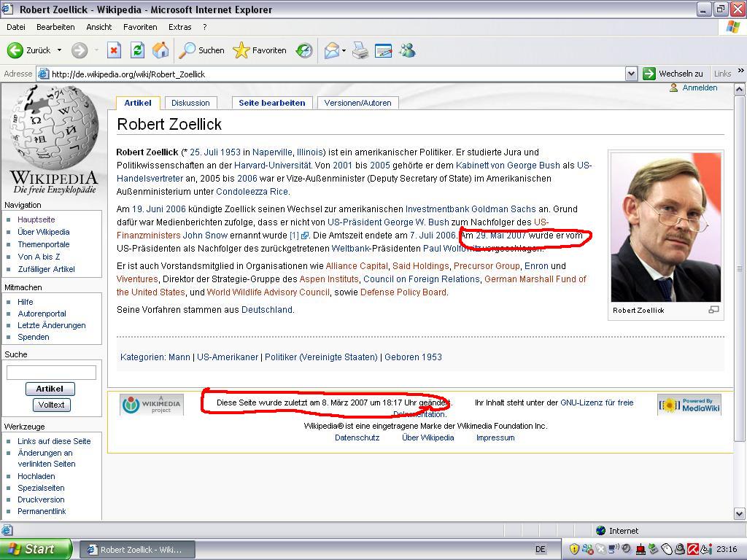Switch to the Diskussion tab
Viewport: 747px width, 560px height.
click(190, 103)
